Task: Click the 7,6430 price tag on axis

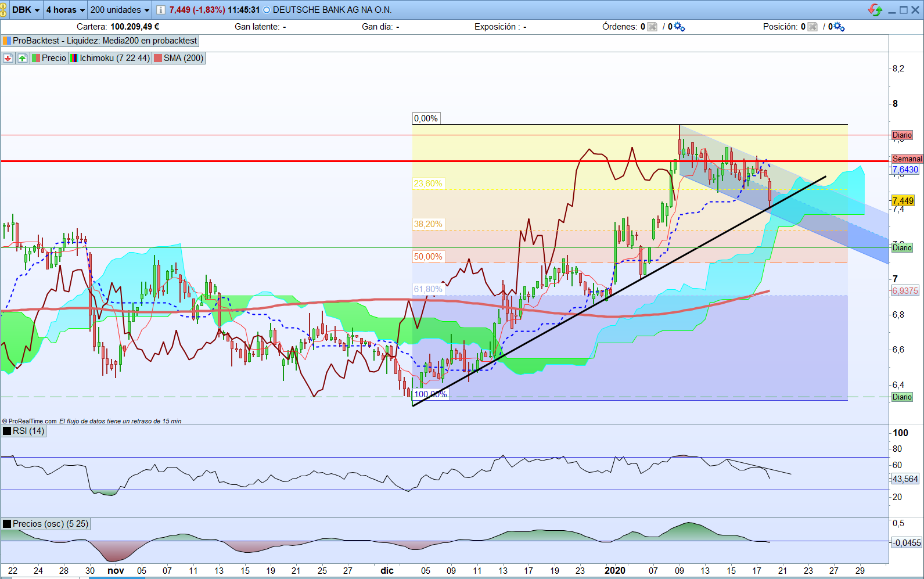Action: click(x=905, y=170)
